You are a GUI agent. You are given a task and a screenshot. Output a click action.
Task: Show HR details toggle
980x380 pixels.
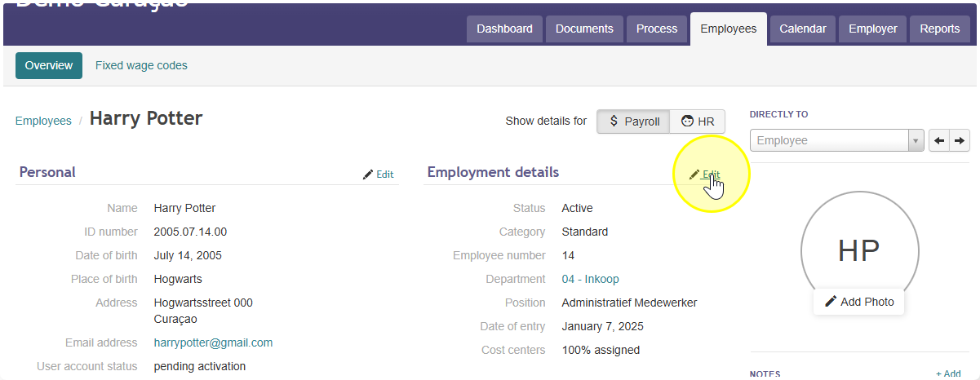pos(698,122)
